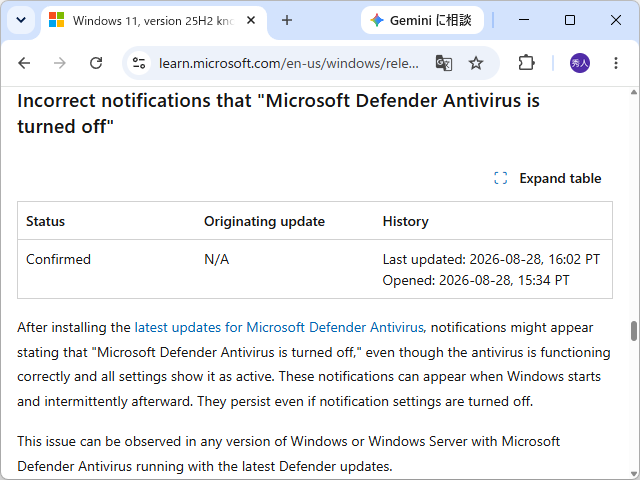View site information icon in address bar
Screen dimensions: 640x480
pyautogui.click(x=139, y=63)
